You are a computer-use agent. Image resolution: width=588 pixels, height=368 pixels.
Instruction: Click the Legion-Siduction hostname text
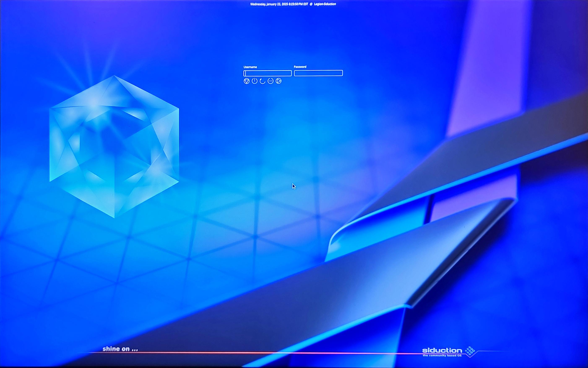coord(325,4)
